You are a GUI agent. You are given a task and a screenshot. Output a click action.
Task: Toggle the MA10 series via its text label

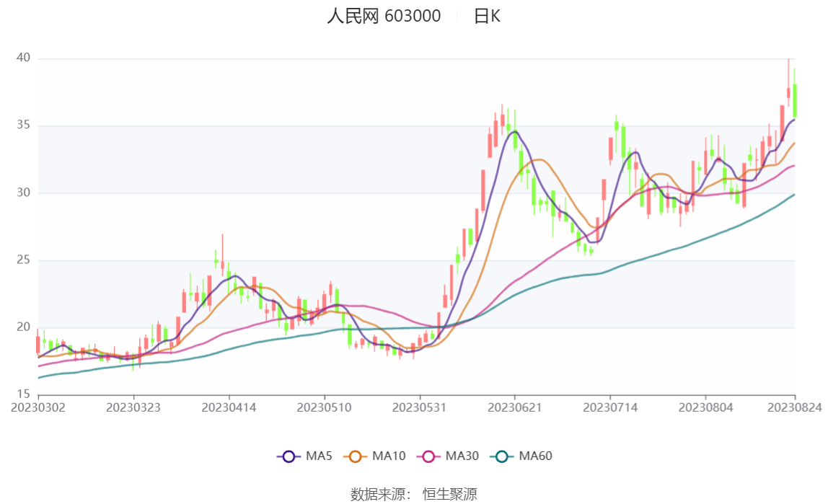click(389, 456)
